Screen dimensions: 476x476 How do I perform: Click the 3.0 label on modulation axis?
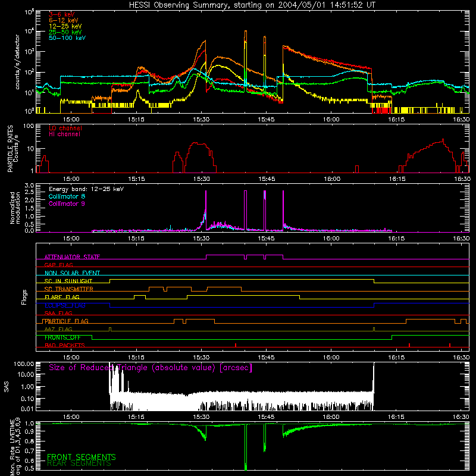[x=29, y=186]
